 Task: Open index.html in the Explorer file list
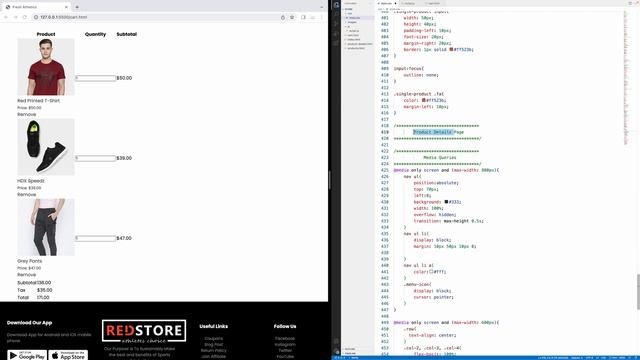(353, 40)
